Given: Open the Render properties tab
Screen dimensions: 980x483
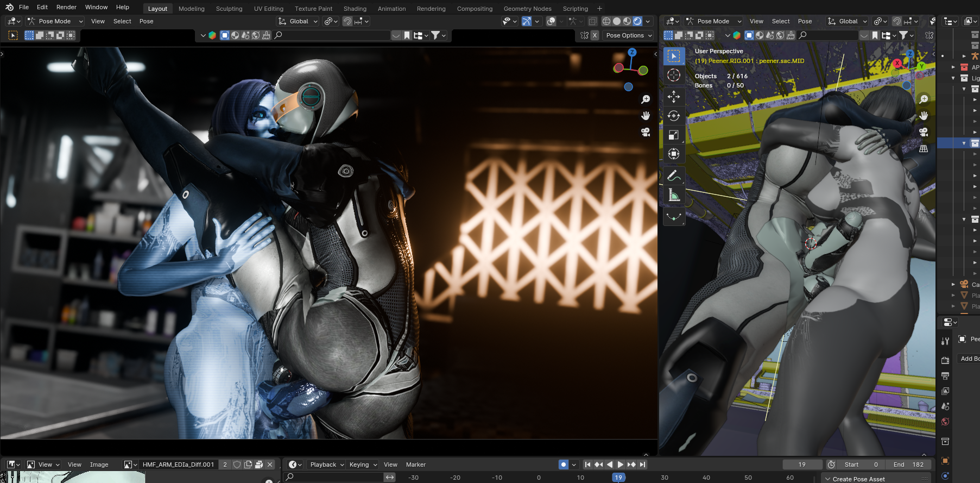Looking at the screenshot, I should (x=945, y=360).
